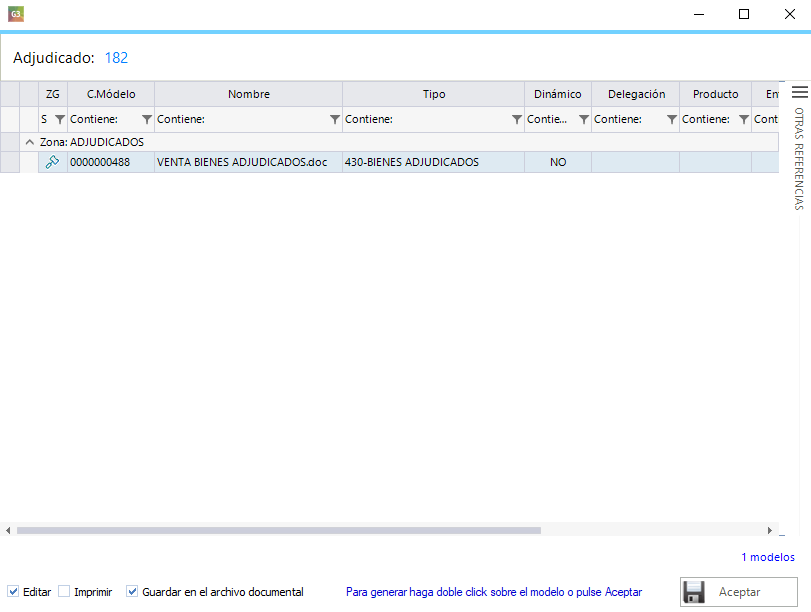Screen dimensions: 811x612
Task: Click the row selector of row 0000000488
Action: [10, 162]
